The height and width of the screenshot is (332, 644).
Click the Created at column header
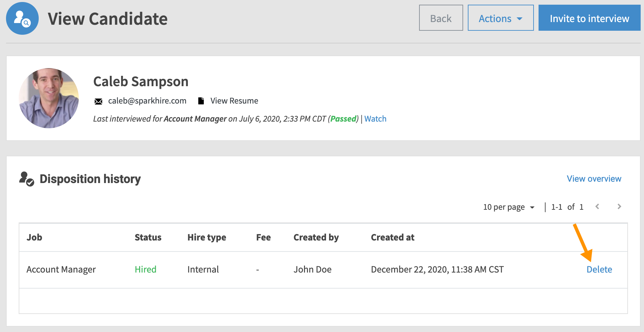393,237
